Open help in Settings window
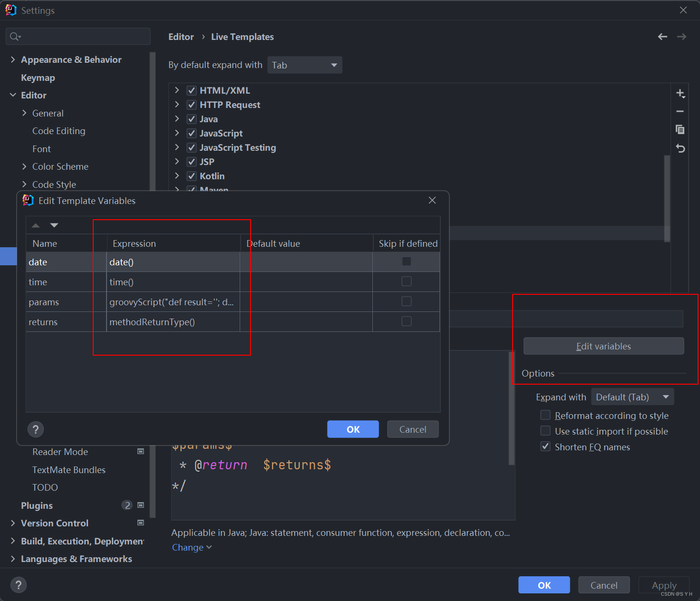Screen dimensions: 700x601 (19, 585)
